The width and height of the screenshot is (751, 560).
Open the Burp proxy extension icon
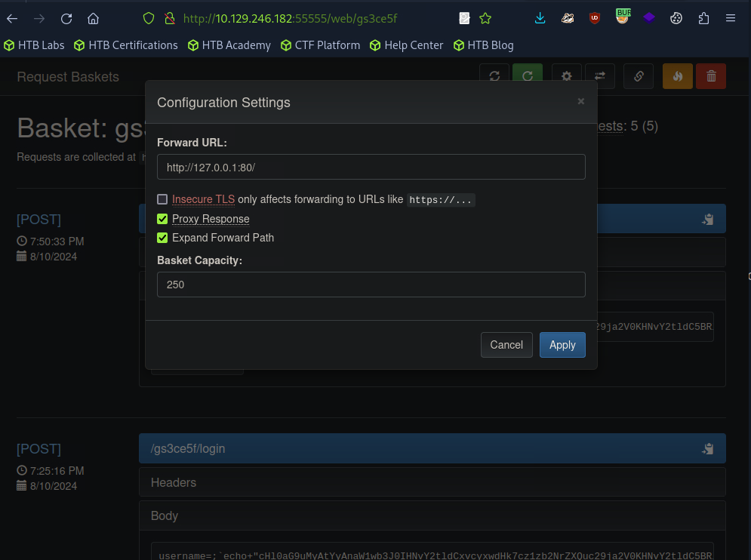[622, 17]
